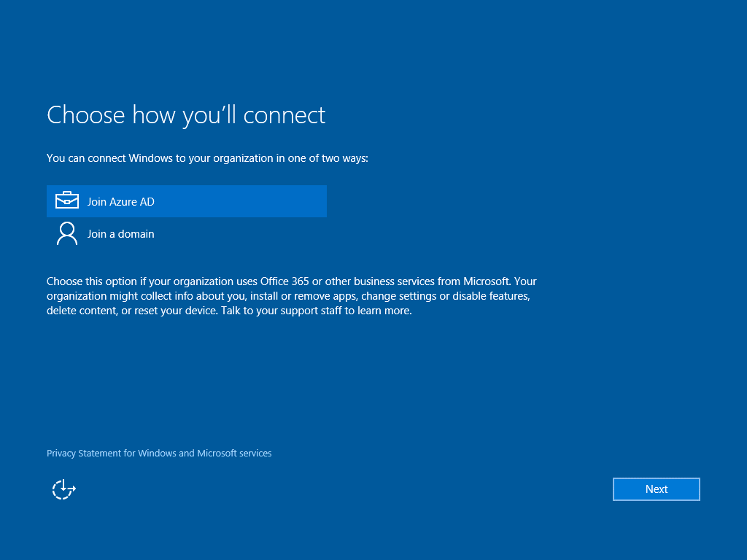The width and height of the screenshot is (747, 560).
Task: Activate the accessibility icon at bottom left
Action: coord(63,489)
